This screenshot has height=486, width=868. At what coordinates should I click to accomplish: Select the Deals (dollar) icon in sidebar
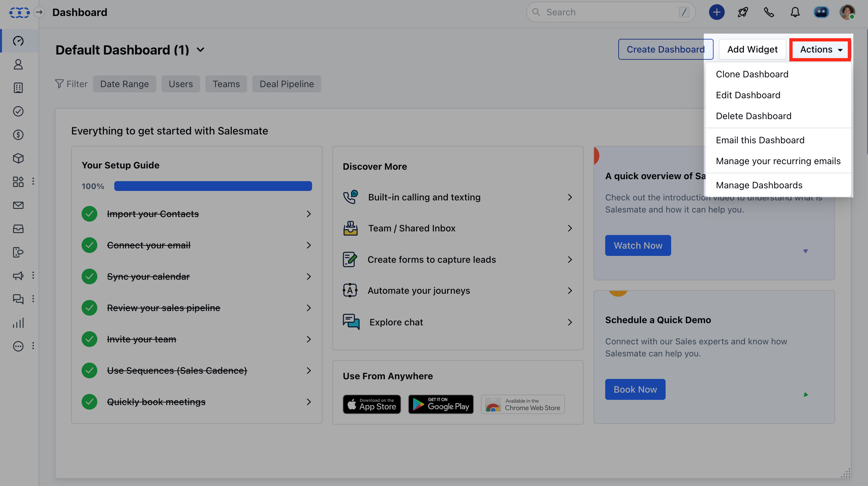tap(18, 135)
